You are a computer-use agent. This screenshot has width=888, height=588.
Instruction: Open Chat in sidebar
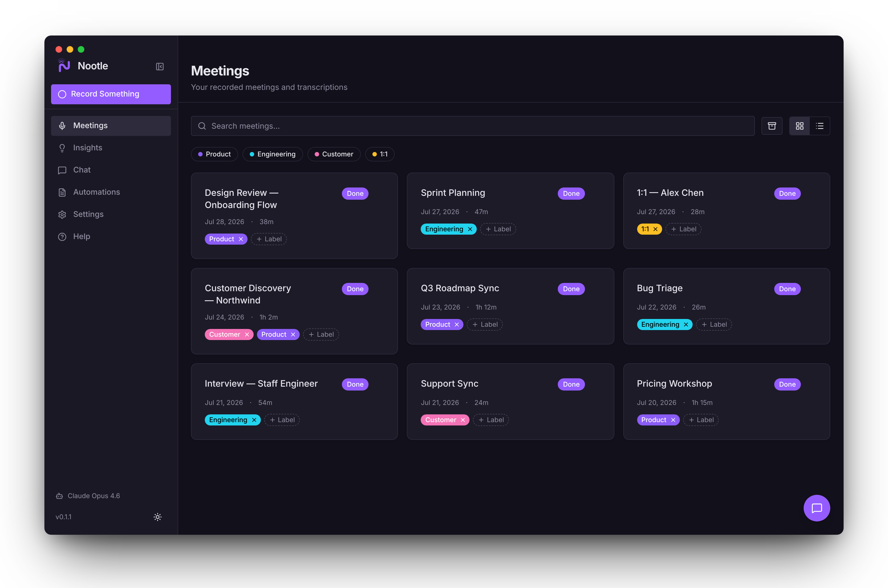click(111, 170)
